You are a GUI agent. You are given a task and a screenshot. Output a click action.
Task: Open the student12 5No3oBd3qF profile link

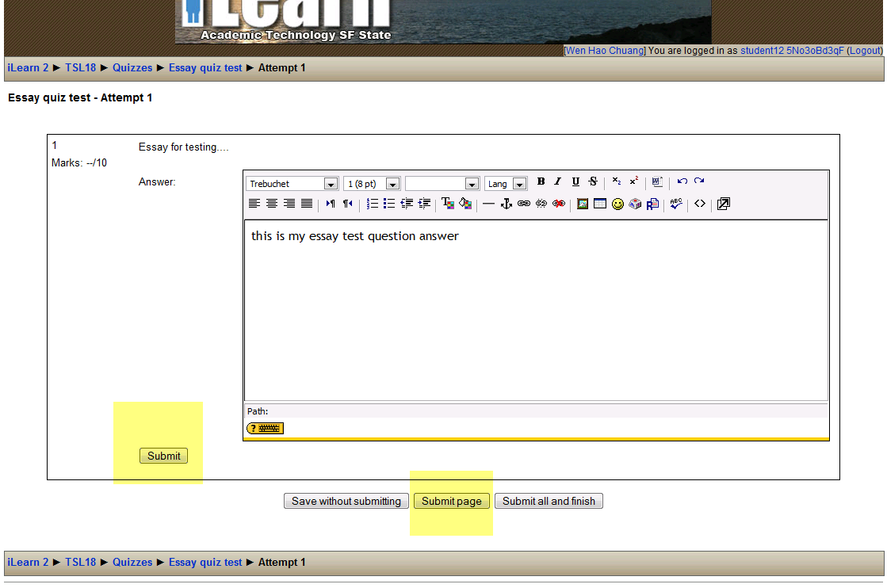click(x=792, y=50)
